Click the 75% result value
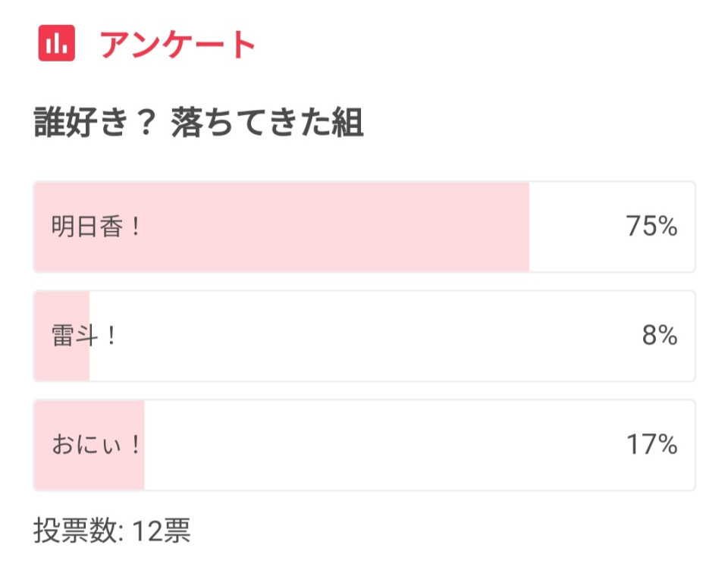 tap(651, 227)
